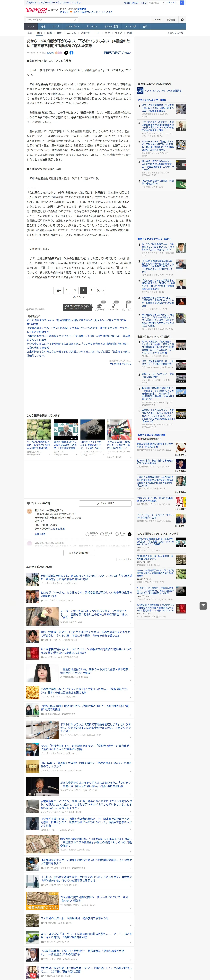This screenshot has width=210, height=980.
Task: Open ヒロミ recommended article link
Action: pos(86,594)
